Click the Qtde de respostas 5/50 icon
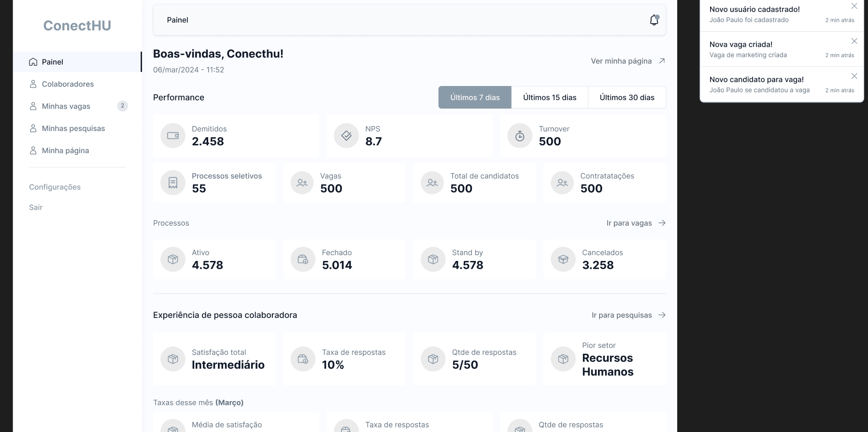This screenshot has width=868, height=432. 433,359
